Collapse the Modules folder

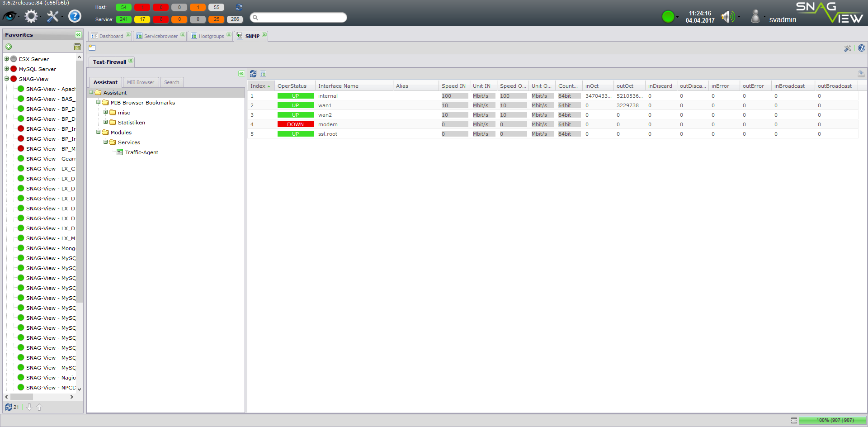click(99, 132)
